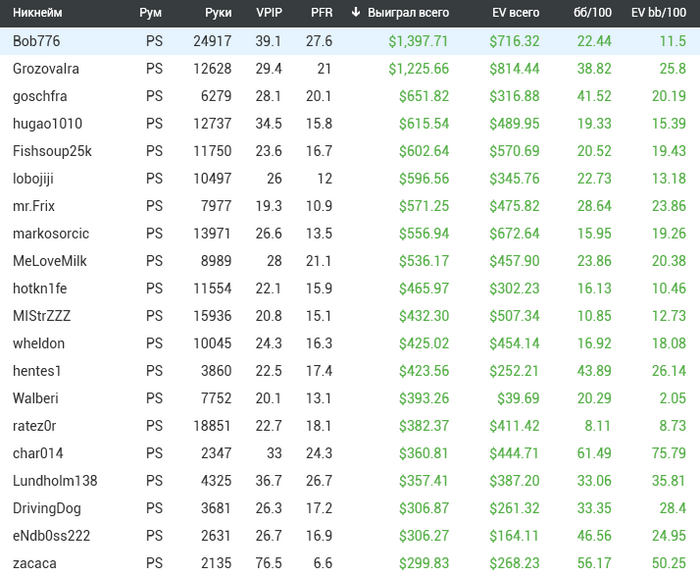Sort by Никнейм column header

pyautogui.click(x=38, y=13)
